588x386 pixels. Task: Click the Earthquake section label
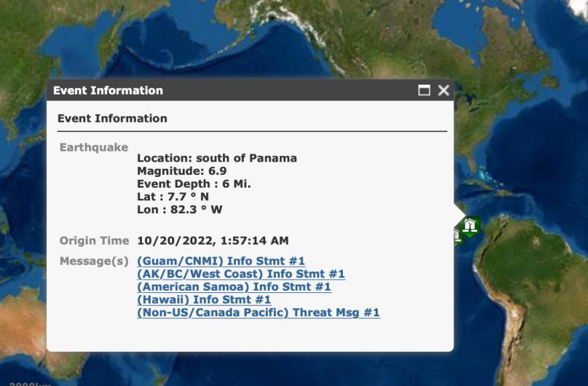(94, 147)
